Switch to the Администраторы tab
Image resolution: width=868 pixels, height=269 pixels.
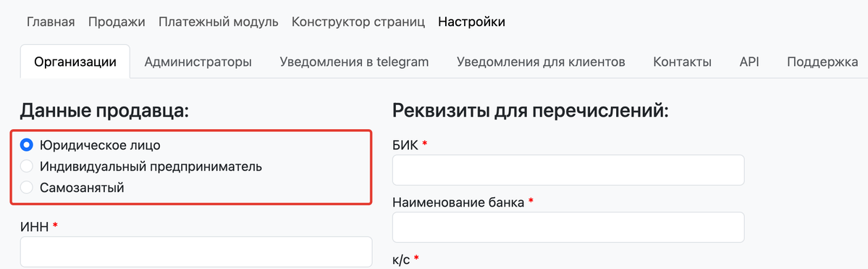pyautogui.click(x=198, y=62)
